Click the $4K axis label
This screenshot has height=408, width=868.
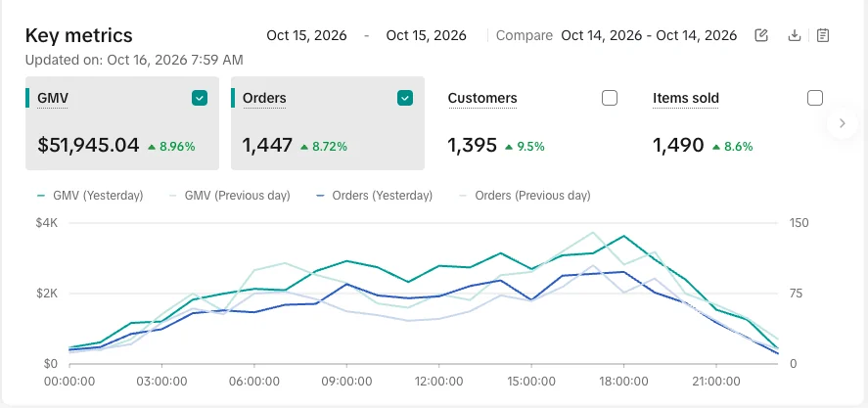(x=47, y=223)
